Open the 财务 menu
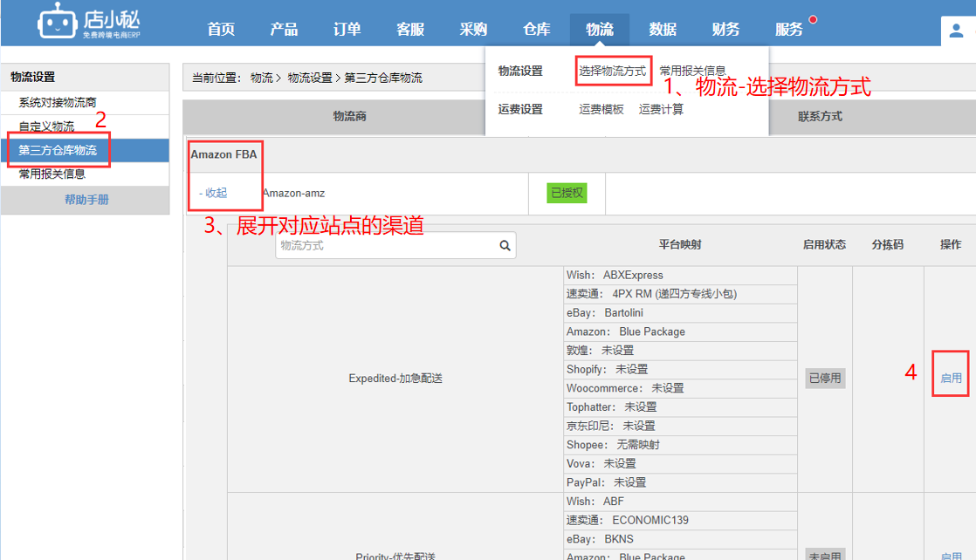This screenshot has height=560, width=976. [725, 30]
